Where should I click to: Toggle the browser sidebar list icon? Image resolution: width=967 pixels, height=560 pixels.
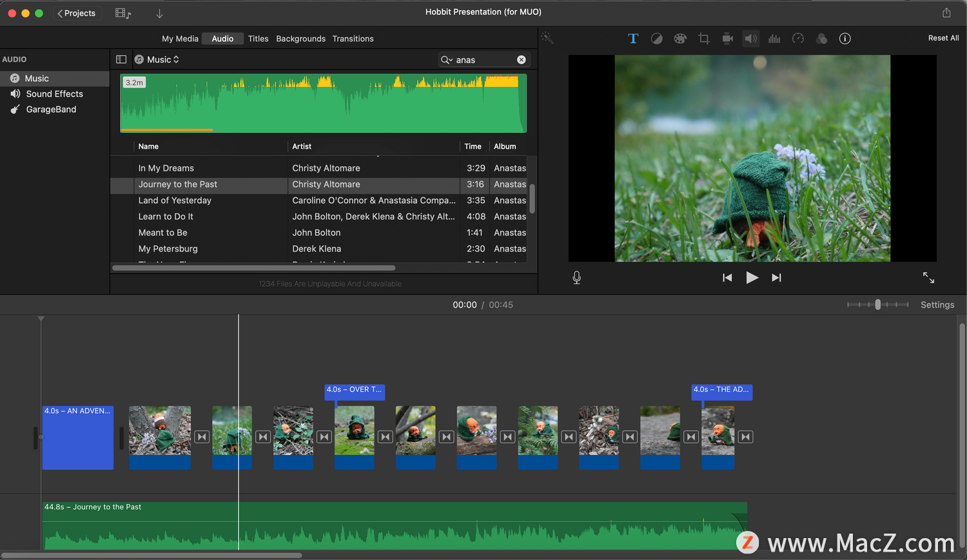[121, 59]
